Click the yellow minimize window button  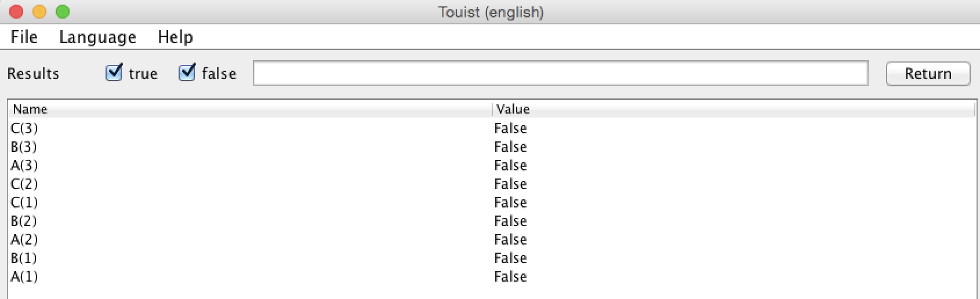point(39,12)
